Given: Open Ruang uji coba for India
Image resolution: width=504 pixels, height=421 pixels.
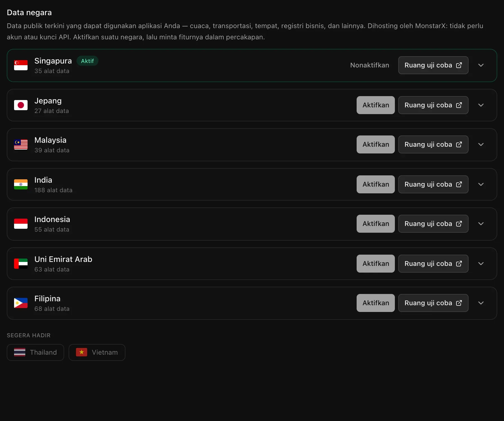Looking at the screenshot, I should [x=433, y=184].
